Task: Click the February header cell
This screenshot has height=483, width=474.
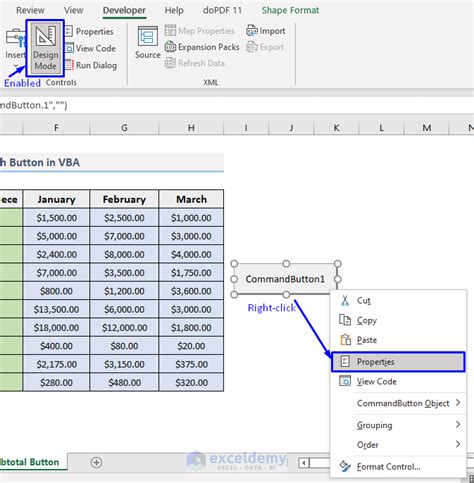Action: [x=124, y=199]
